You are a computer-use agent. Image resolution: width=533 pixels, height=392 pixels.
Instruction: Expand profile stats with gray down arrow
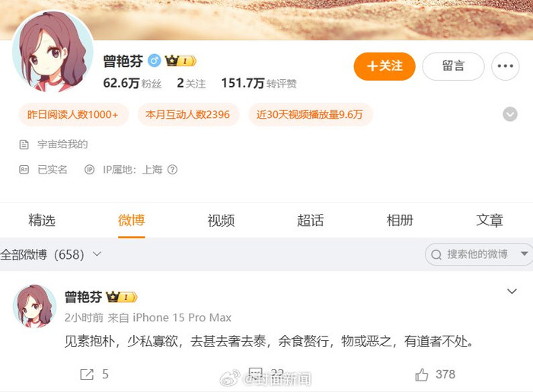510,114
